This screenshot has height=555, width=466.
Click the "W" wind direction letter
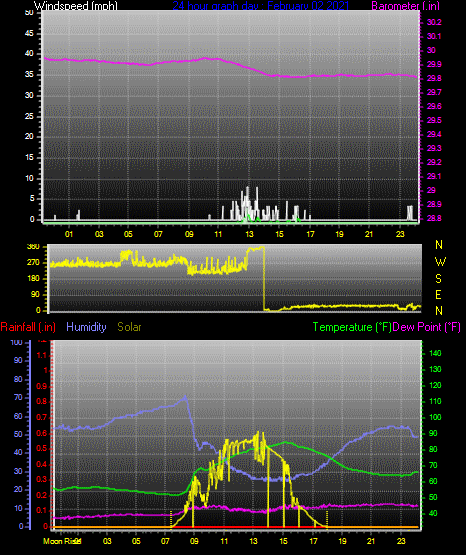point(440,262)
